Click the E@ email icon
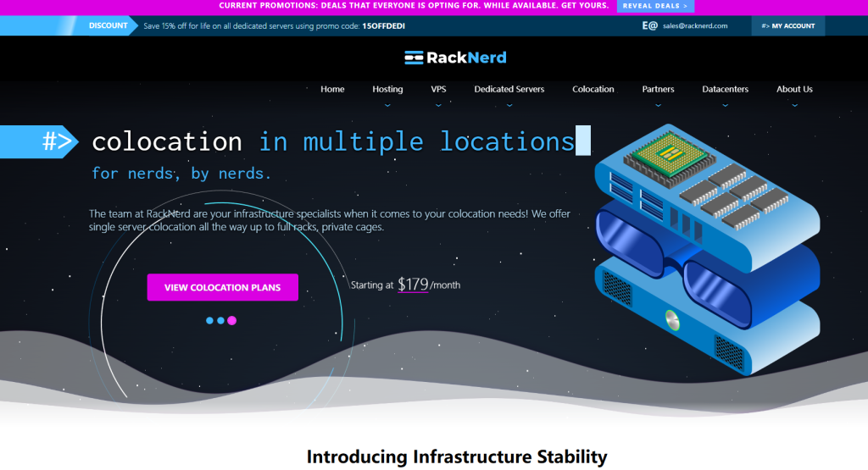The height and width of the screenshot is (470, 868). [x=649, y=25]
